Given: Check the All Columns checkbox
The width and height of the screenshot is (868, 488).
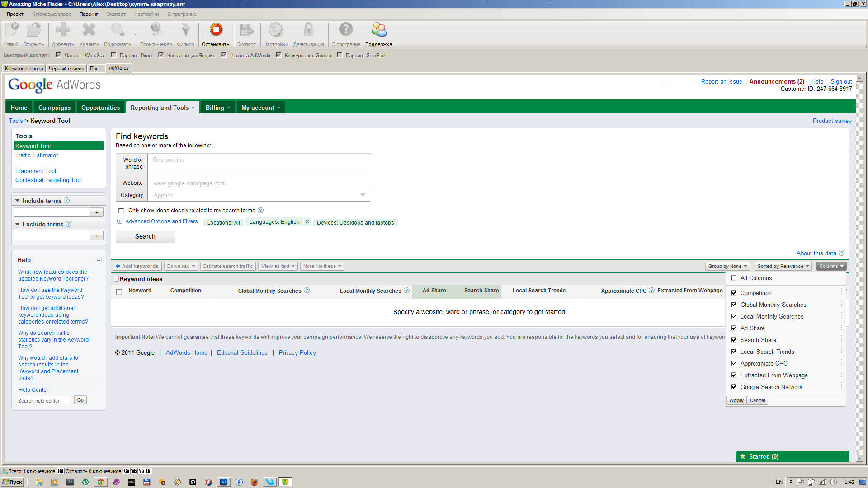Looking at the screenshot, I should 734,278.
